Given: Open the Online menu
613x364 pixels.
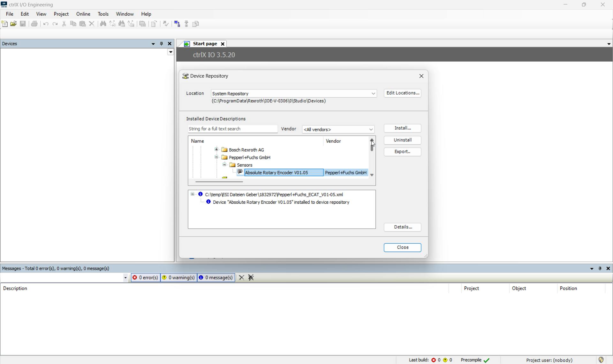Looking at the screenshot, I should 83,14.
